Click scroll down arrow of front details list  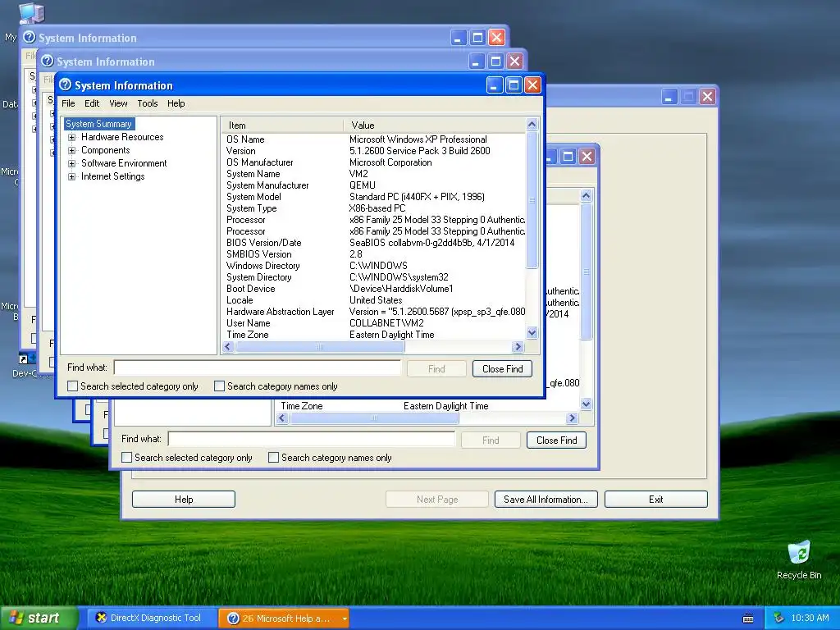pos(532,333)
